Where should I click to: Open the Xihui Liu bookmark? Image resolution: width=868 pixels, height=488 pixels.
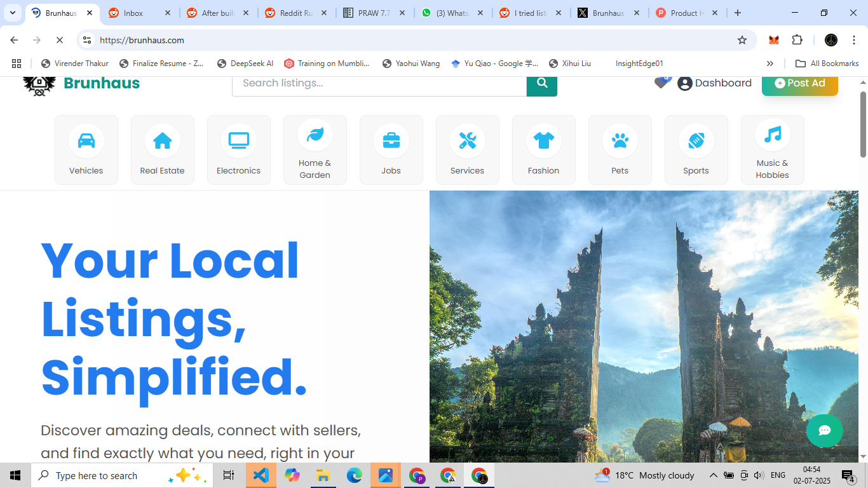click(x=570, y=64)
